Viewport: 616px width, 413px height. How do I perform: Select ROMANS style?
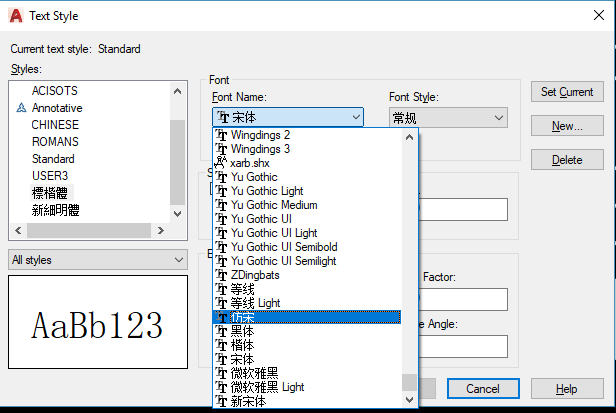pyautogui.click(x=55, y=141)
